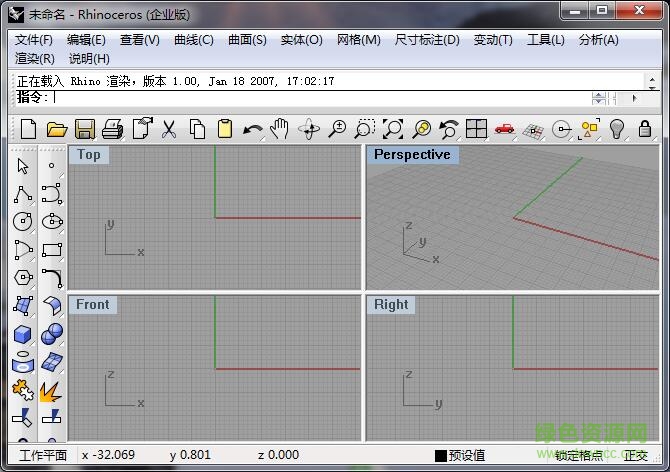Click the black 预设值 layer swatch

click(x=441, y=456)
